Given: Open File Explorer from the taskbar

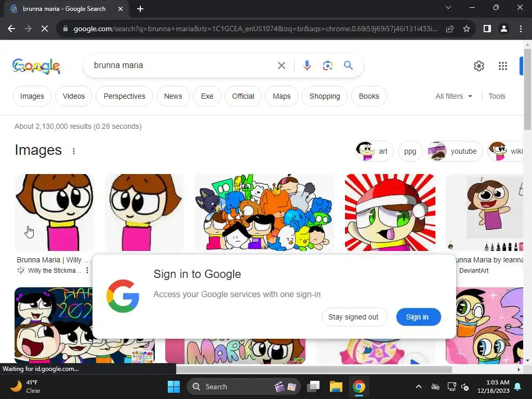Looking at the screenshot, I should click(336, 387).
